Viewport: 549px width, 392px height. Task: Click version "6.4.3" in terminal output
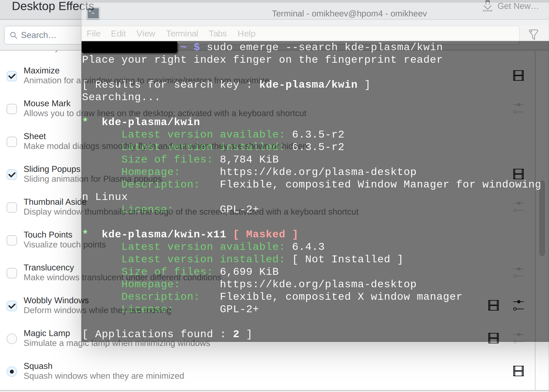click(x=308, y=247)
